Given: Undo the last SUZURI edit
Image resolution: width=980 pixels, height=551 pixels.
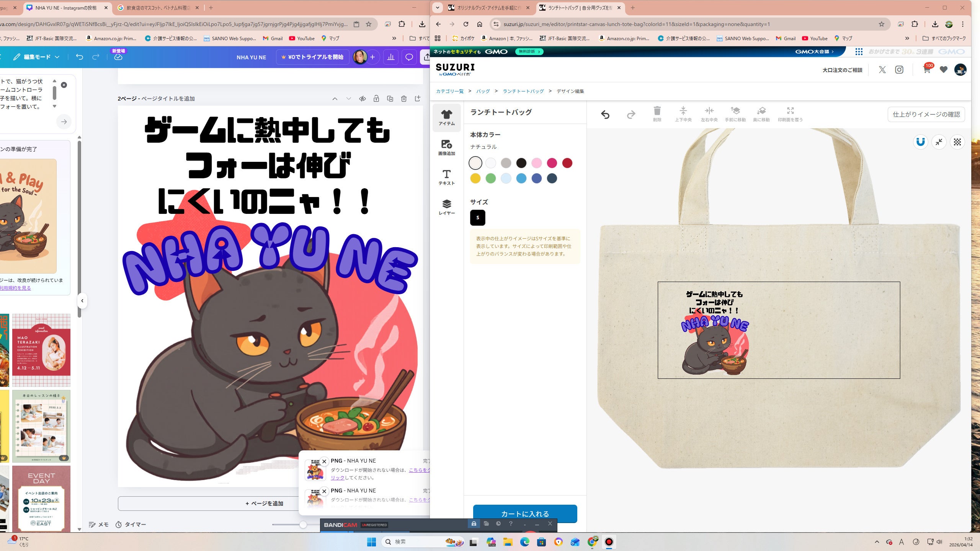Looking at the screenshot, I should pyautogui.click(x=605, y=114).
